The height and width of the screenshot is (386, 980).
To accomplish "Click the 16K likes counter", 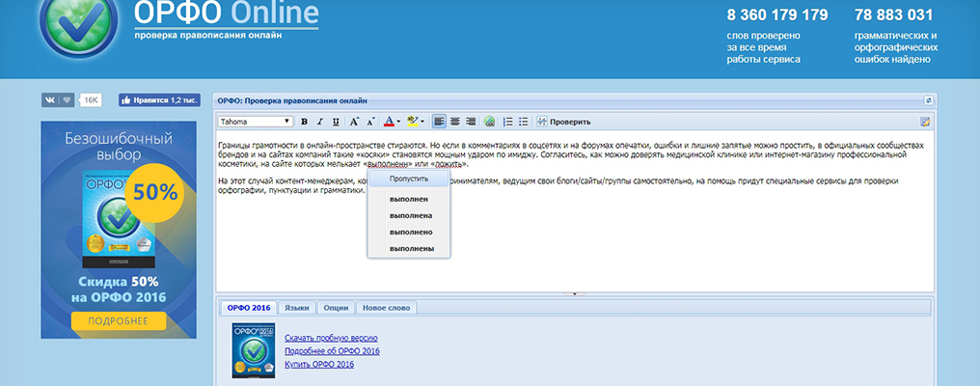I will coord(91,100).
